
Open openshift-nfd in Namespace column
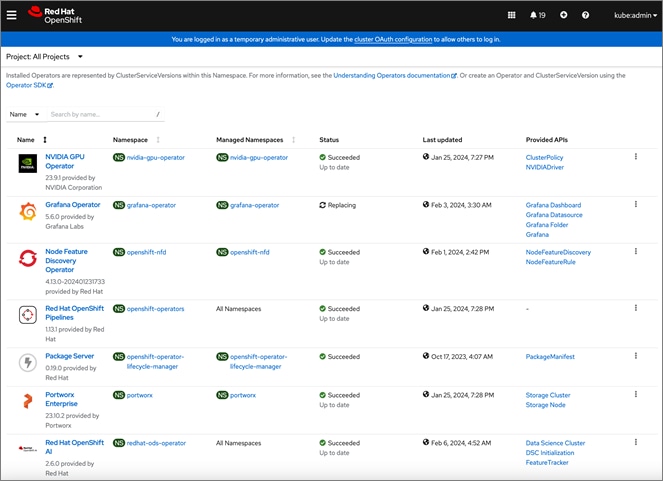(x=146, y=252)
